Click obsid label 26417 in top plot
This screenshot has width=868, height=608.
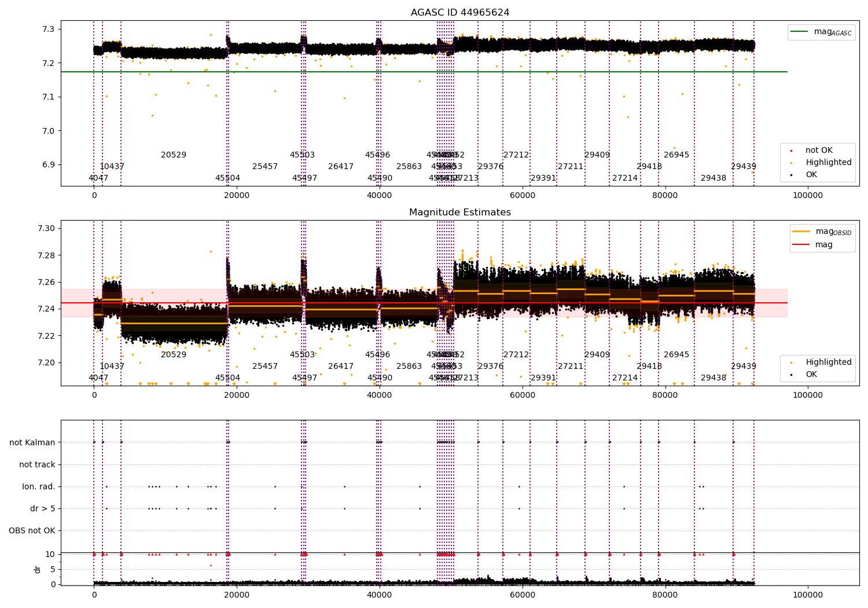(x=341, y=167)
